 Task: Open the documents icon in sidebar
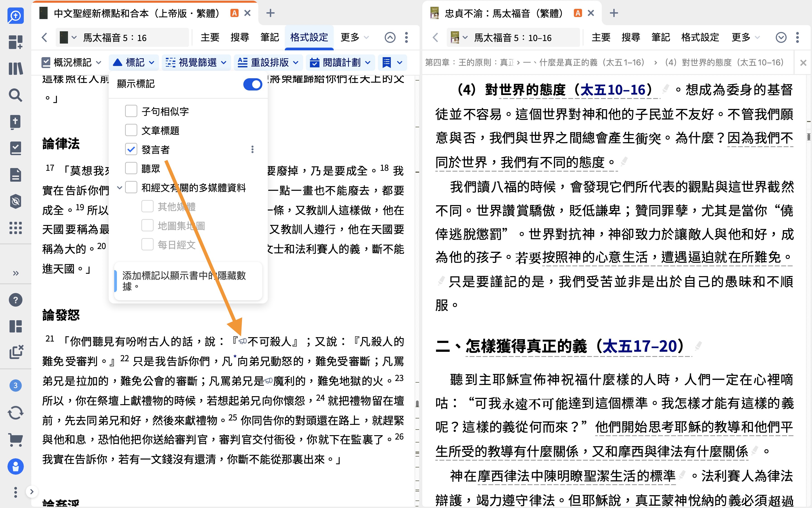tap(15, 175)
